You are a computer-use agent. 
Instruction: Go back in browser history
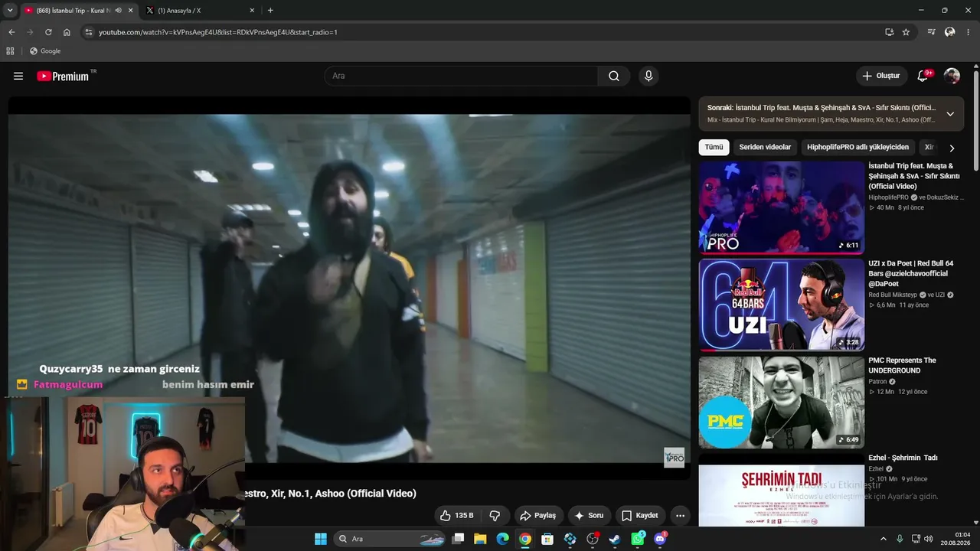coord(11,32)
